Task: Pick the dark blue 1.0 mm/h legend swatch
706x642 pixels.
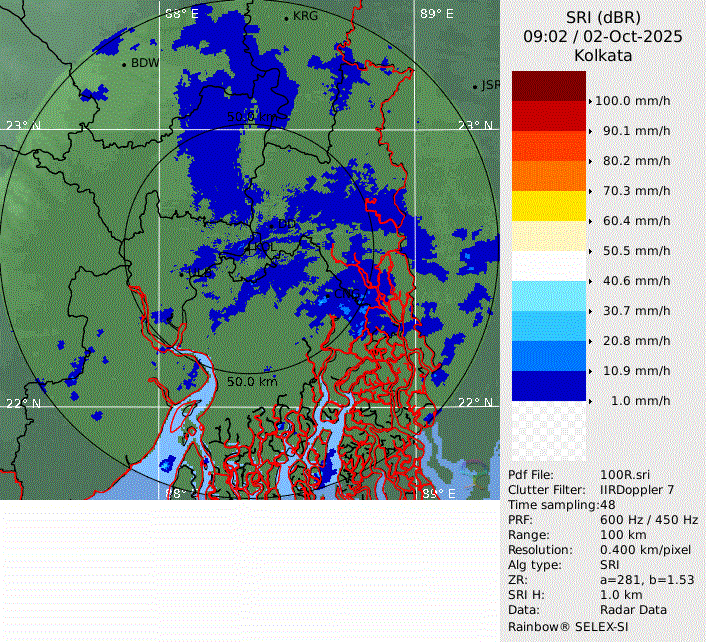Action: pyautogui.click(x=549, y=386)
